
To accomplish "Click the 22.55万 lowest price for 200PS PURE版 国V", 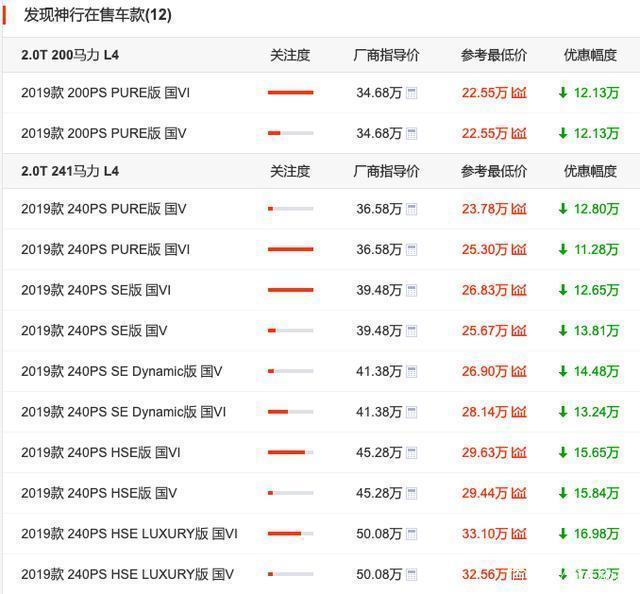I will (484, 133).
